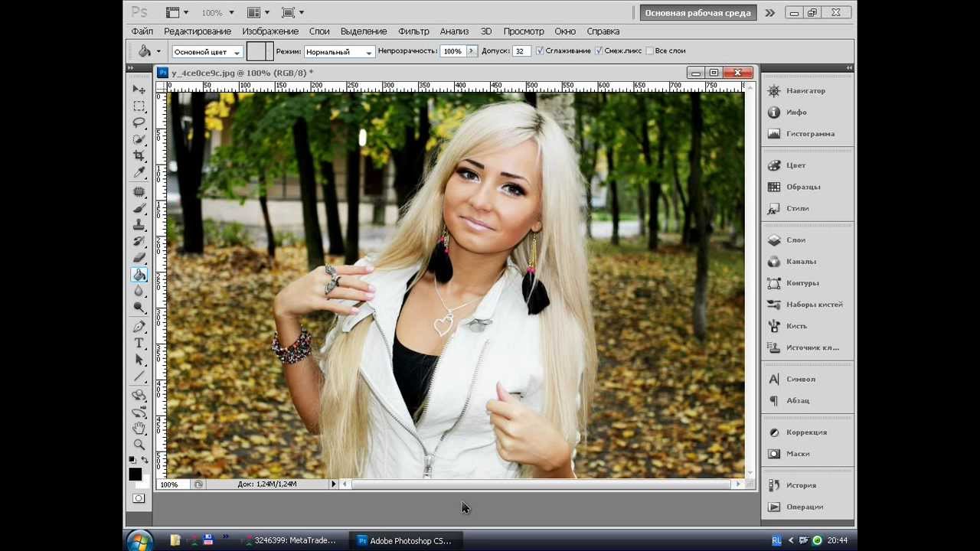Select the Dodge tool
Screen dimensions: 980x551
point(139,308)
